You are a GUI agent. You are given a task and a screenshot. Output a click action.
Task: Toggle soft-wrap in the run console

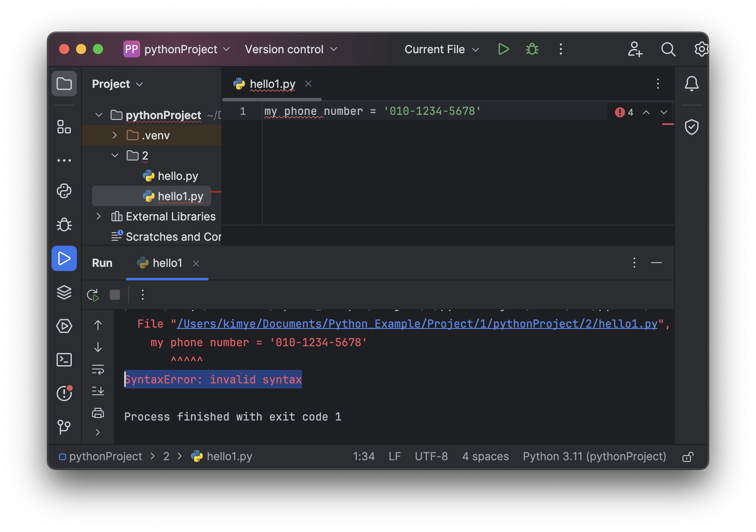click(98, 369)
